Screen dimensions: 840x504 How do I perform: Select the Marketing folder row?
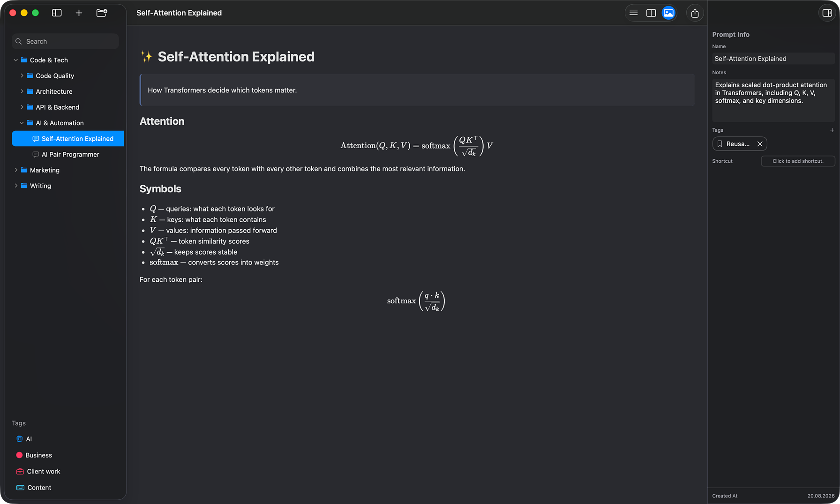click(67, 170)
